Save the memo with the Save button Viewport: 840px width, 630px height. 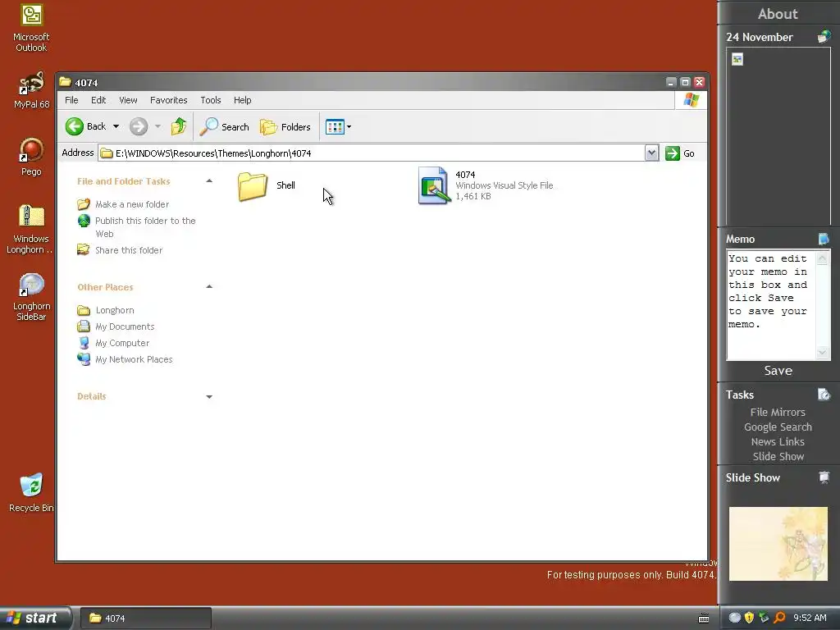(x=778, y=371)
